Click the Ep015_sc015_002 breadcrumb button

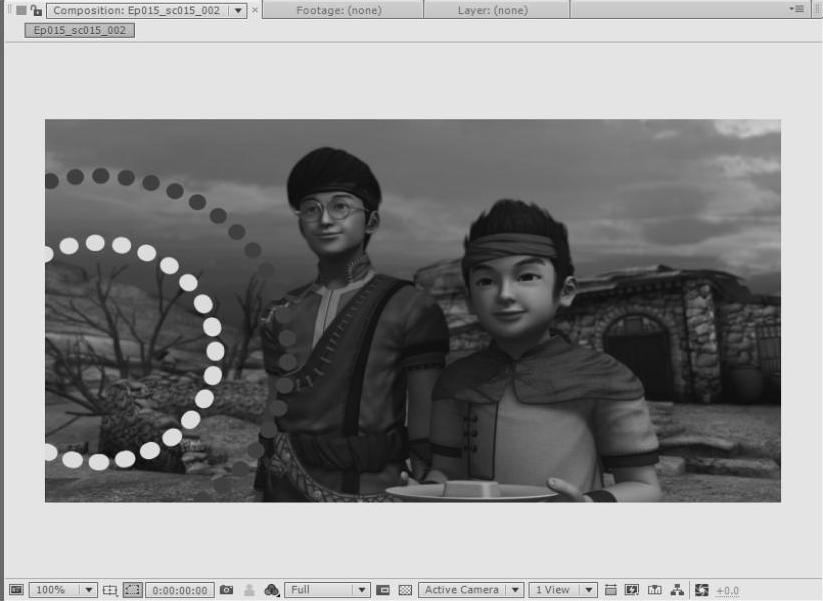tap(80, 30)
